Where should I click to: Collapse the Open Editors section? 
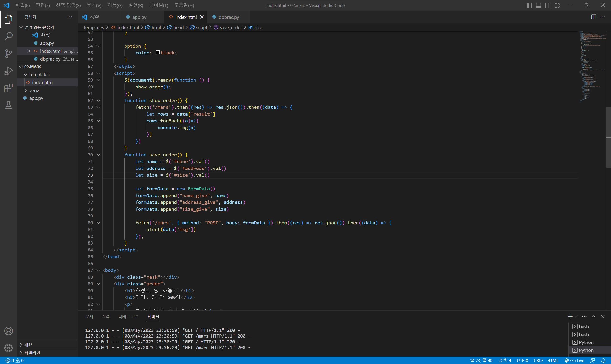pos(48,27)
